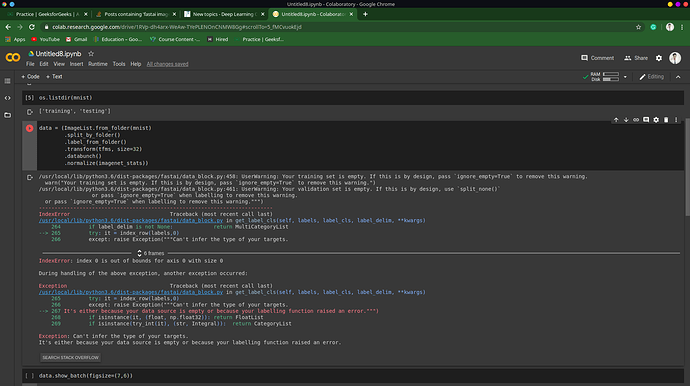Click the Share button
Image resolution: width=690 pixels, height=386 pixels.
[636, 58]
